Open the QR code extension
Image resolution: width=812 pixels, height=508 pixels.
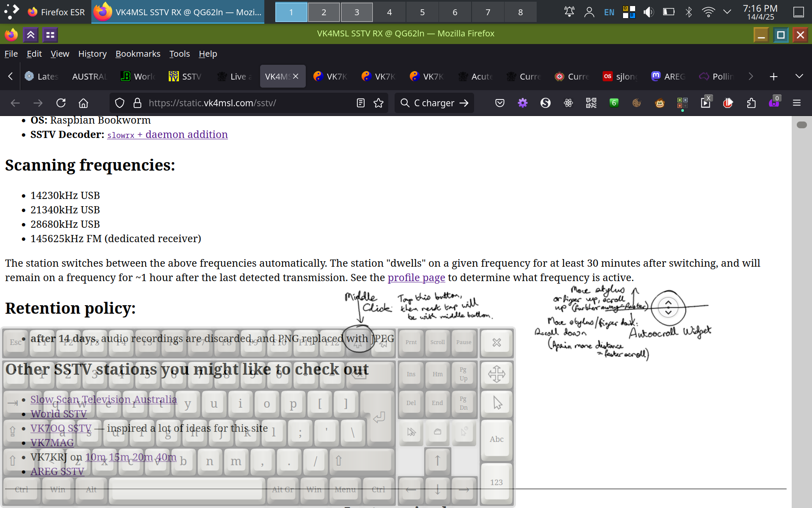click(x=591, y=103)
